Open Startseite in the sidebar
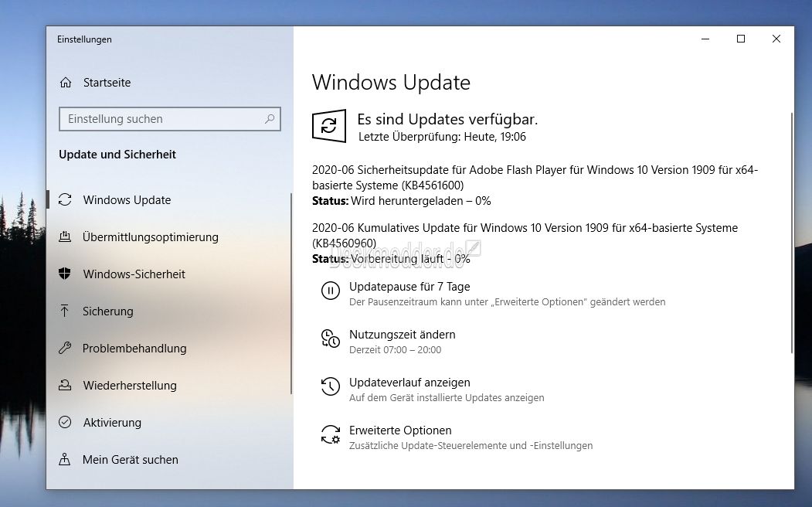Viewport: 812px width, 507px height. point(107,83)
